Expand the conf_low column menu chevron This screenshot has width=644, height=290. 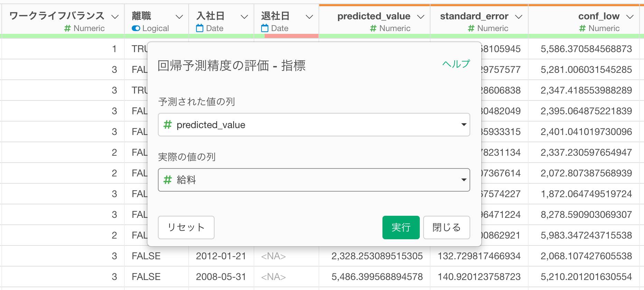pyautogui.click(x=630, y=17)
